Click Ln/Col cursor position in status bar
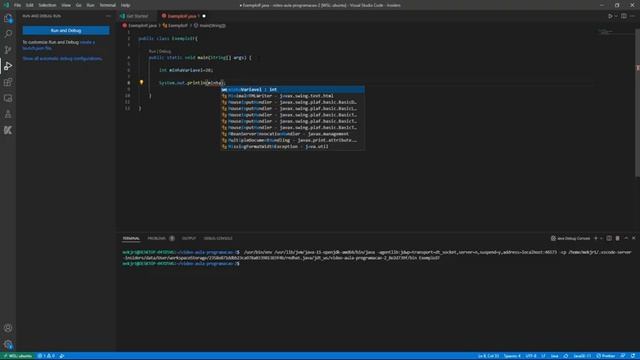 488,356
